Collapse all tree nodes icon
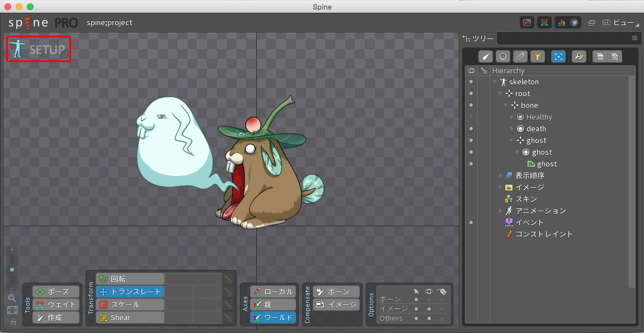Screen dimensions: 644x333 pos(600,56)
